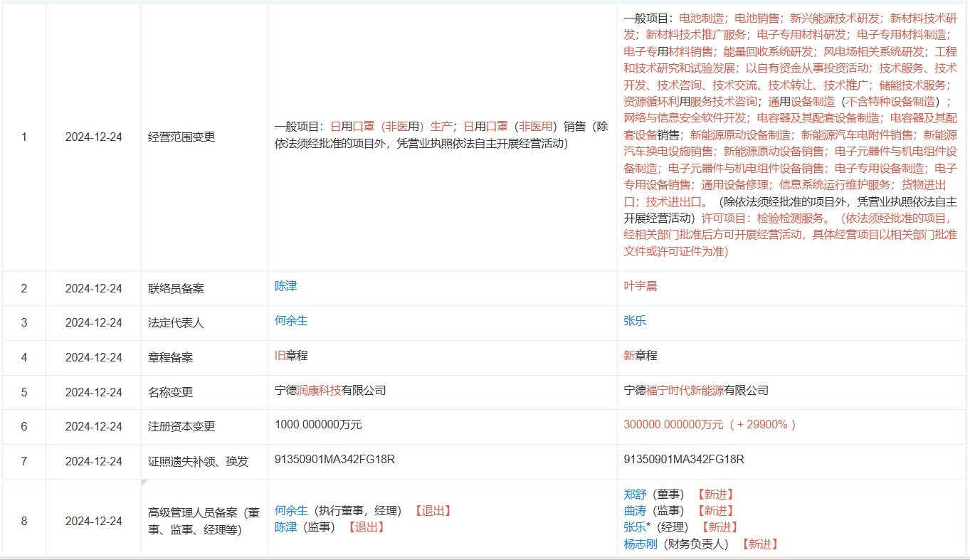Select 注册资本变更 cell label
The image size is (970, 560).
pyautogui.click(x=181, y=427)
